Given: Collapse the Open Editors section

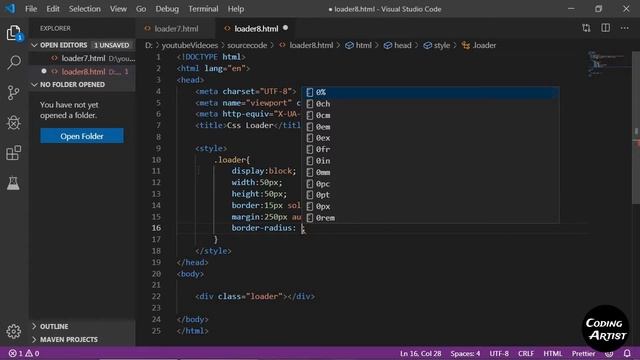Looking at the screenshot, I should (x=82, y=45).
